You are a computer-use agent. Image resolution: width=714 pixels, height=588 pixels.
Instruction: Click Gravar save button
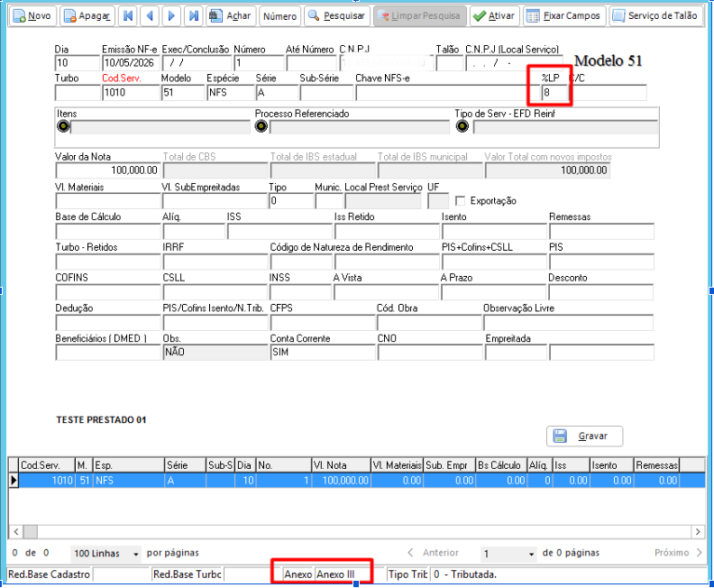coord(585,436)
